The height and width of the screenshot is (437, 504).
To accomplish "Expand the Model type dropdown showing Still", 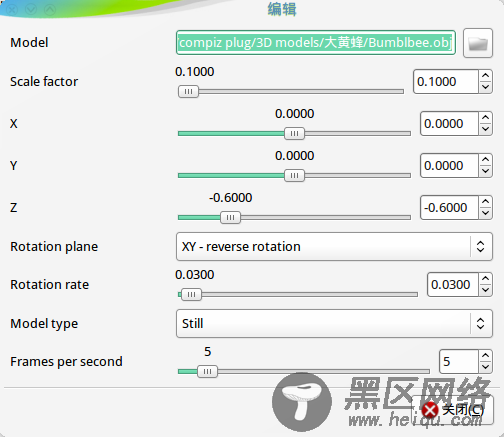I will click(334, 324).
